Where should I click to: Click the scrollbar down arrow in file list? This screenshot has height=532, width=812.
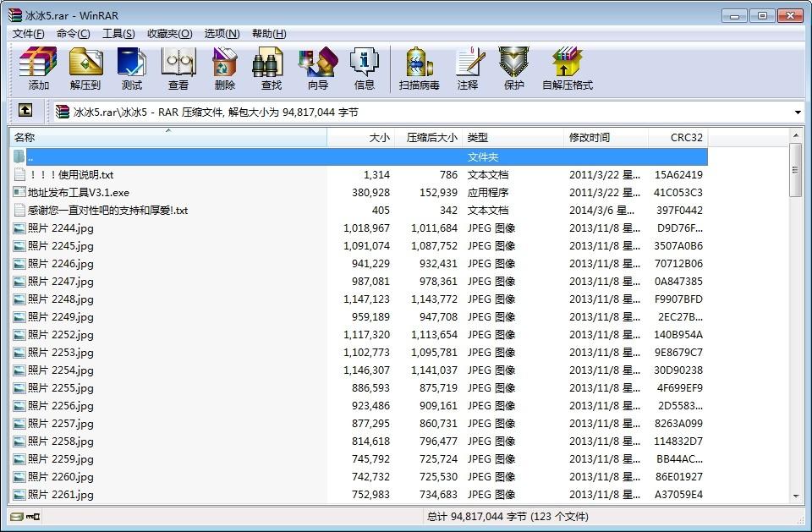795,496
